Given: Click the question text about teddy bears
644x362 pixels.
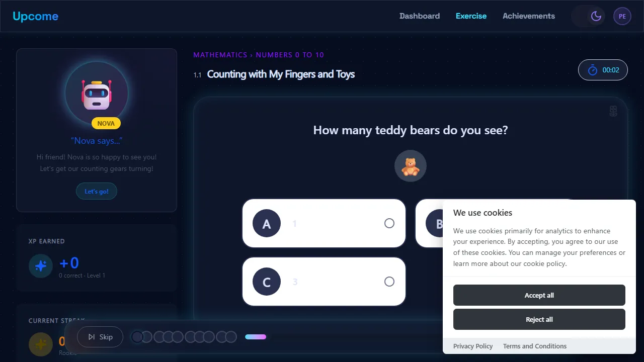Looking at the screenshot, I should (x=411, y=130).
